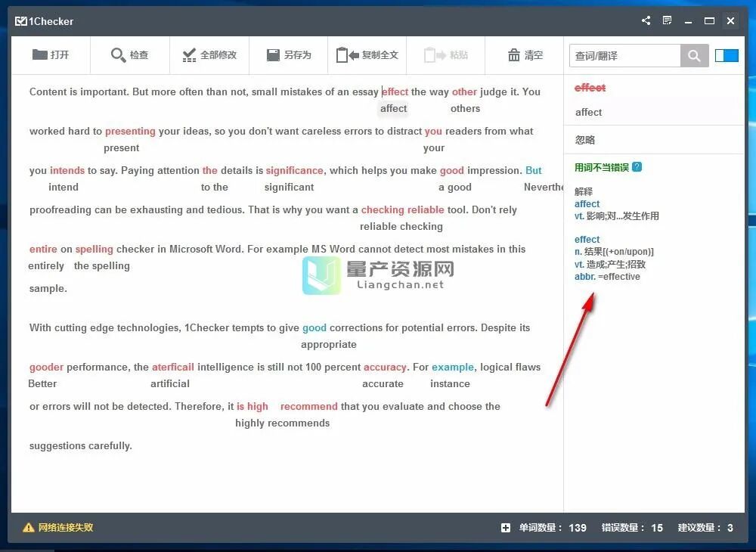The width and height of the screenshot is (756, 552).
Task: Click the 1Checker logo icon
Action: pos(20,21)
